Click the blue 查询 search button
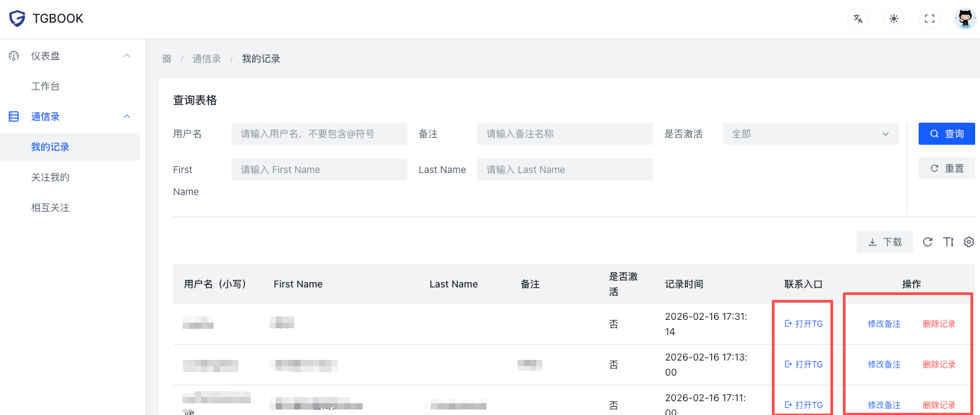The width and height of the screenshot is (980, 415). [x=946, y=134]
